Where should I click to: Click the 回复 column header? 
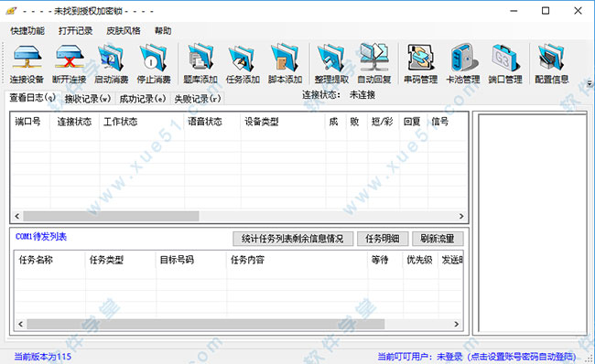[x=413, y=122]
